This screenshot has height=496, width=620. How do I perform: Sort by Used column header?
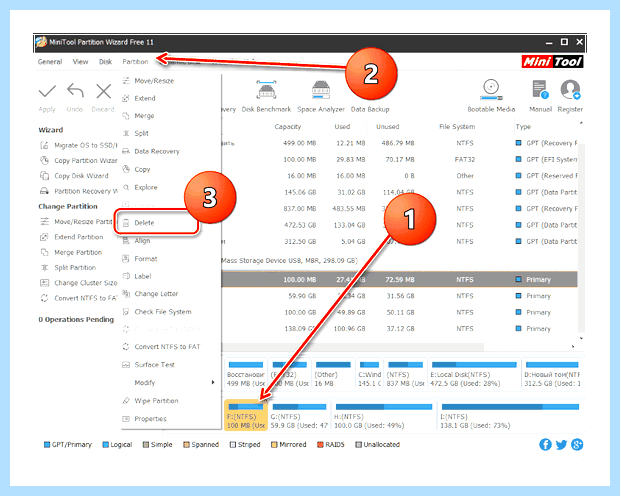[x=342, y=127]
